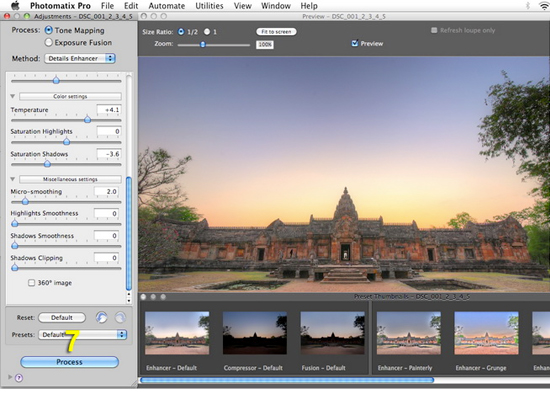Select Enhancer - Painterly preset thumbnail

point(409,333)
